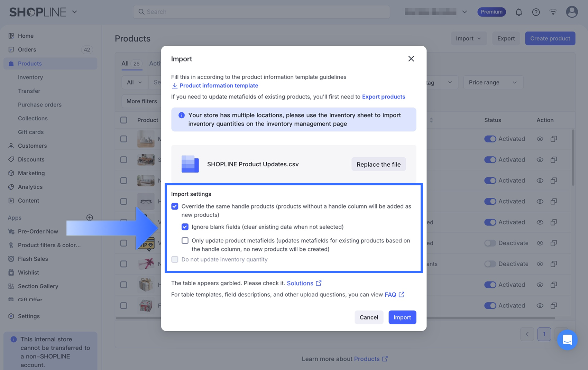The height and width of the screenshot is (370, 588).
Task: Toggle select-all checkbox in products table header
Action: (123, 120)
